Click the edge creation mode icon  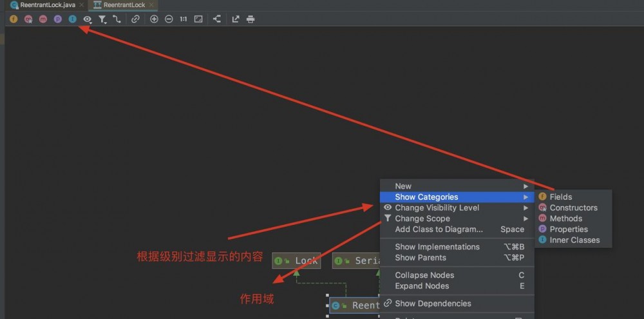click(117, 19)
